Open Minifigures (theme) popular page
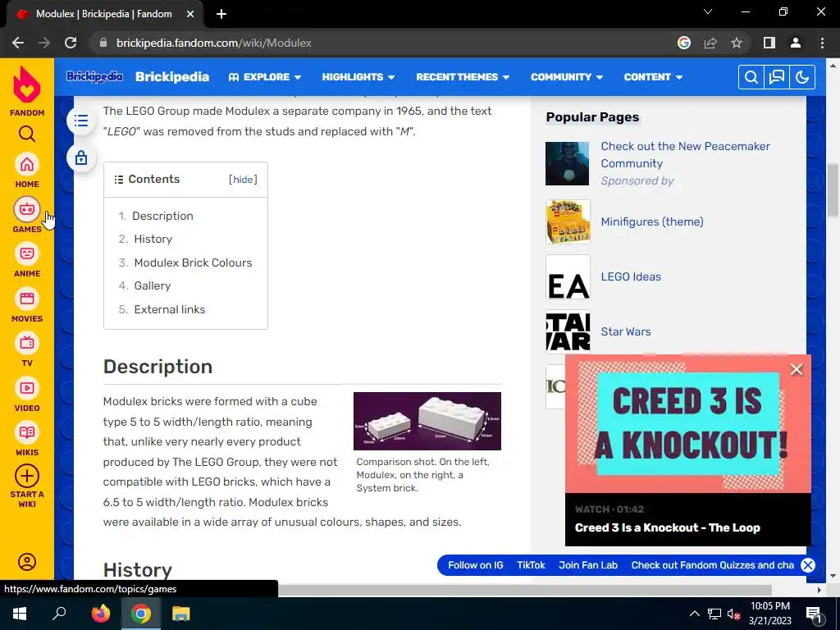 (x=652, y=221)
